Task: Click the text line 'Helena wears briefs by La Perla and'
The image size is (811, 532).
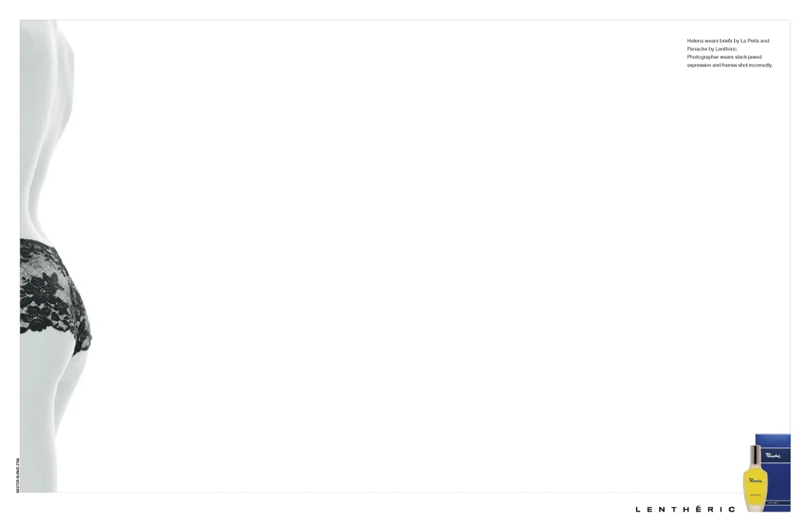Action: pos(728,41)
